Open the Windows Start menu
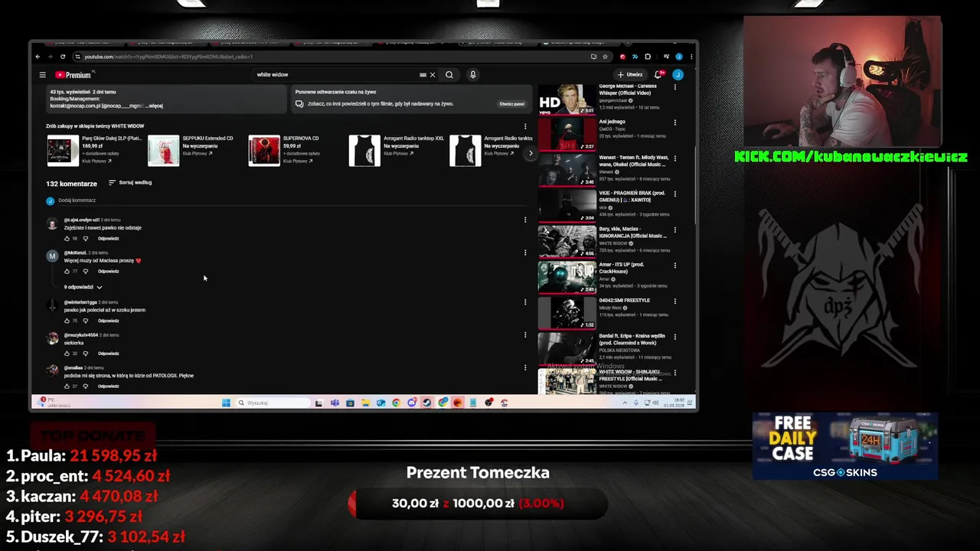 (226, 403)
